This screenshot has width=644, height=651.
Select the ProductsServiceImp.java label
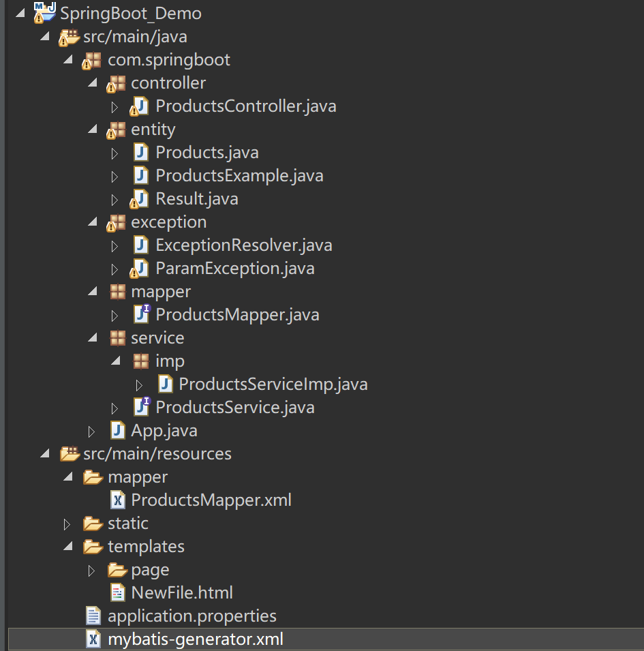point(273,384)
